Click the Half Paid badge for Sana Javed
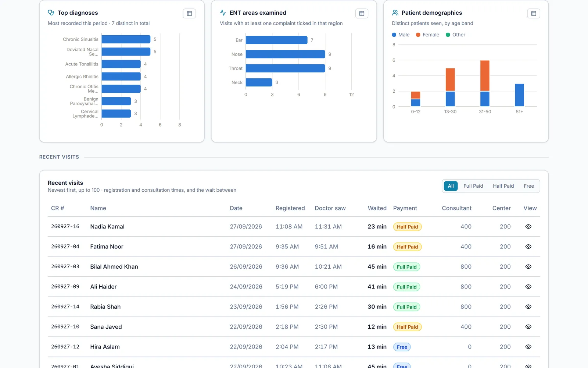Screen dimensions: 588x368 tap(407, 327)
